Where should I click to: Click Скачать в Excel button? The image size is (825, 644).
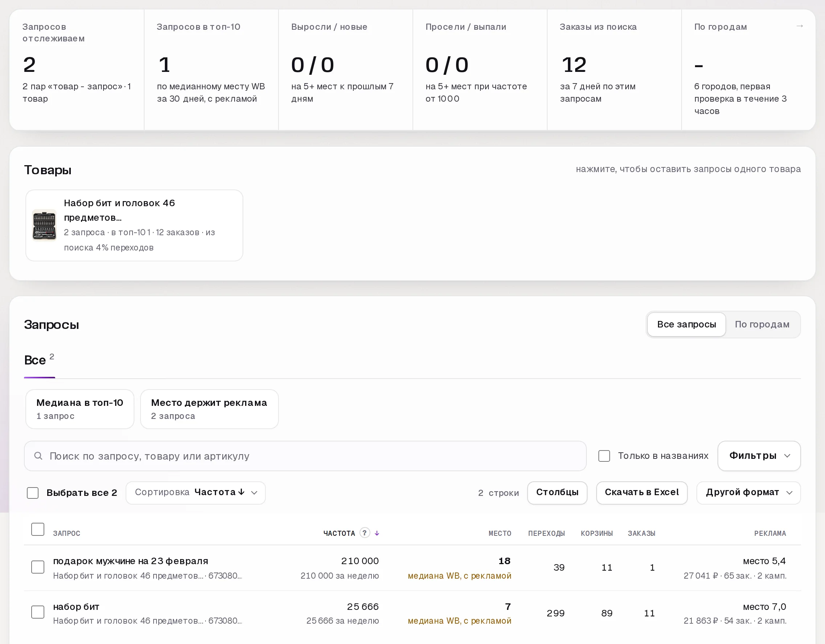click(642, 493)
